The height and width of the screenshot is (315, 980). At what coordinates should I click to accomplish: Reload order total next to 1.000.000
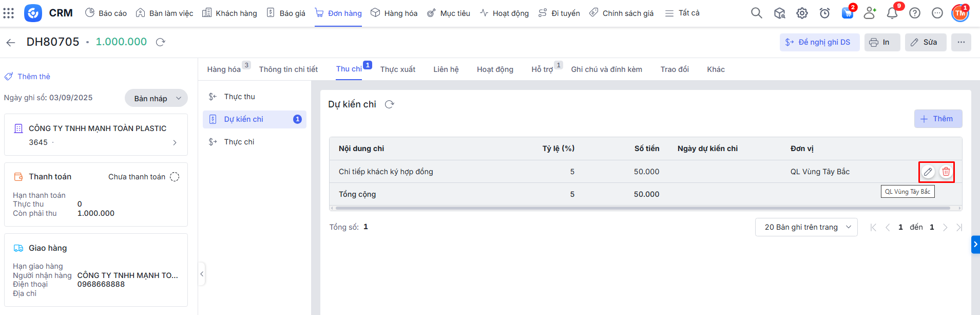(x=160, y=42)
